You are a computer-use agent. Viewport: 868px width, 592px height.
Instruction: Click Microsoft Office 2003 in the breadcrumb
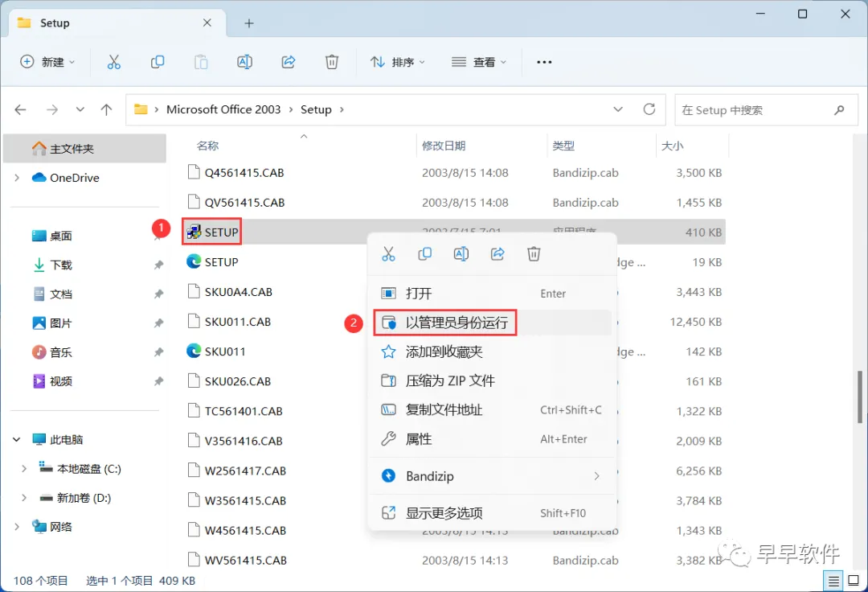tap(223, 109)
